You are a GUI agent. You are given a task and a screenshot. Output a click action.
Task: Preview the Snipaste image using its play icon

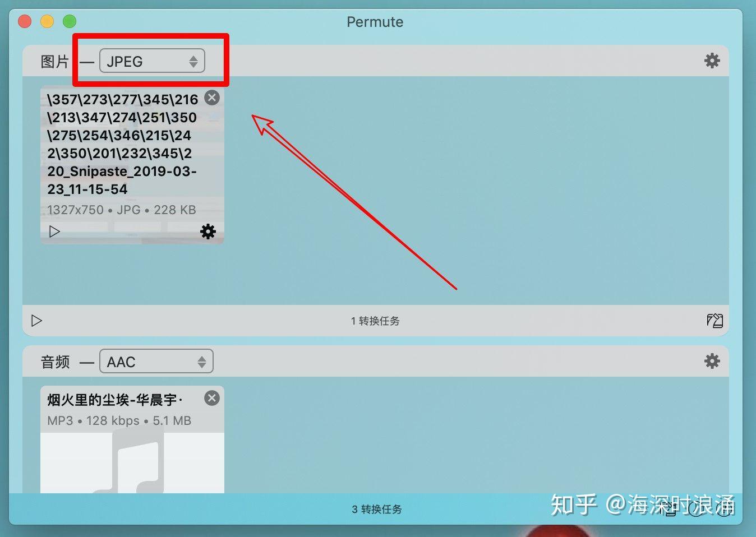point(54,231)
